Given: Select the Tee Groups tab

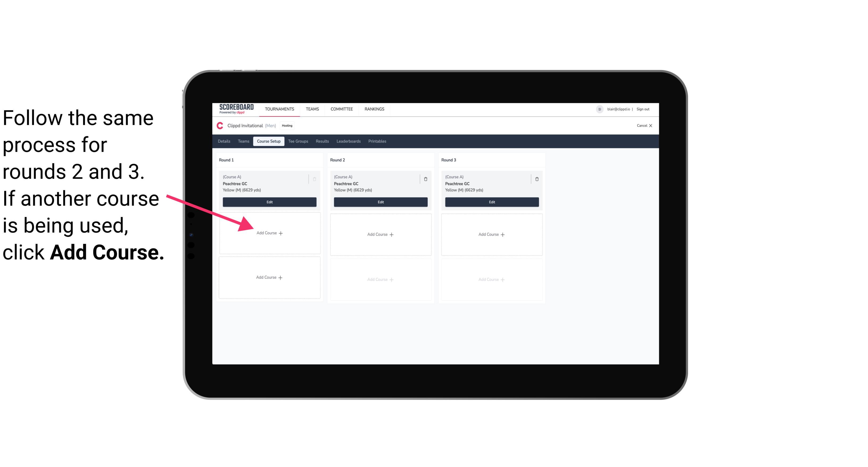Looking at the screenshot, I should coord(297,141).
